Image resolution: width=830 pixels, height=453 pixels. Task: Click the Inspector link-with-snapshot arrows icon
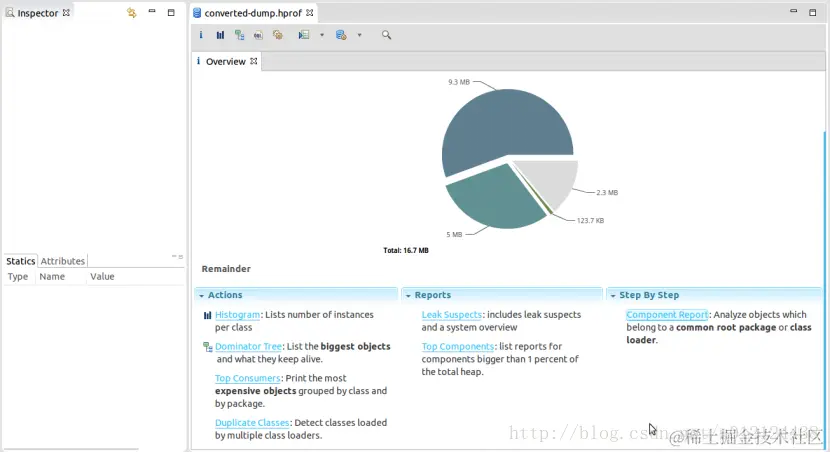(131, 12)
